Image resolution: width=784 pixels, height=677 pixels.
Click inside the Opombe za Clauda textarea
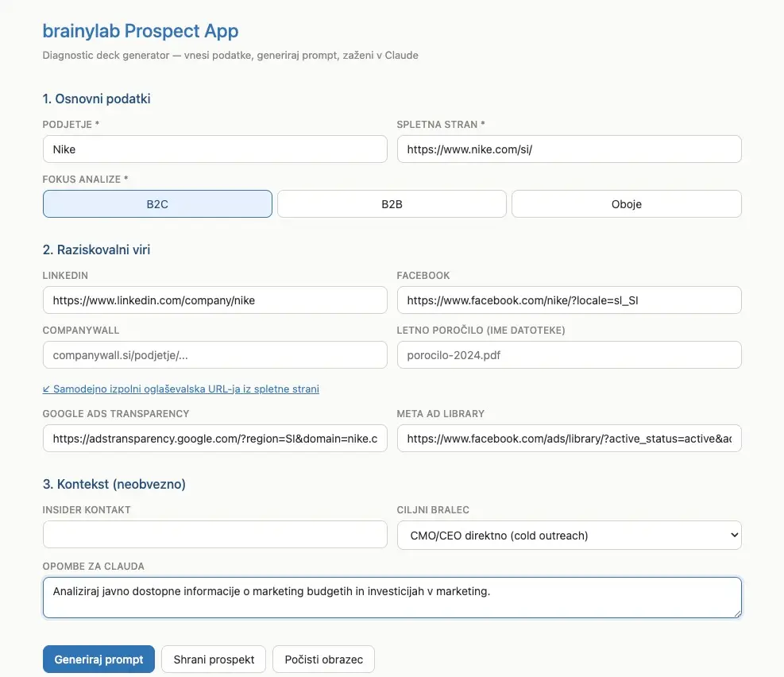coord(392,597)
